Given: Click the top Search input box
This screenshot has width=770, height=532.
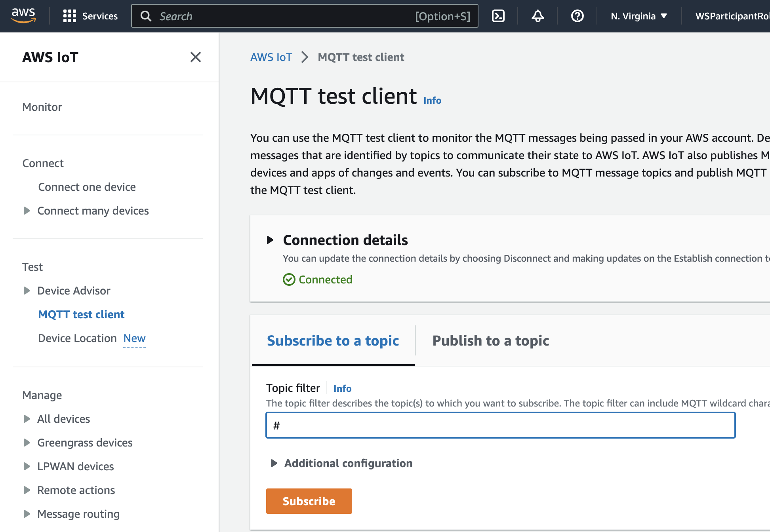Looking at the screenshot, I should click(x=305, y=16).
